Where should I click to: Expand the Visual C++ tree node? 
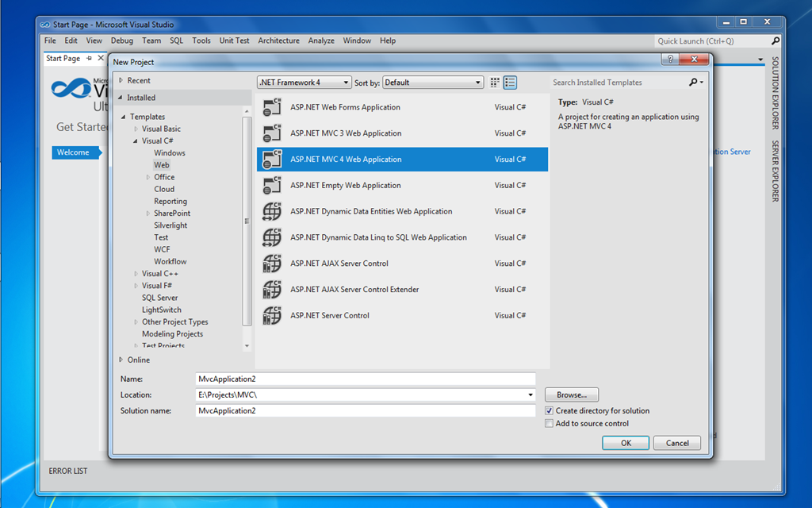(x=136, y=274)
